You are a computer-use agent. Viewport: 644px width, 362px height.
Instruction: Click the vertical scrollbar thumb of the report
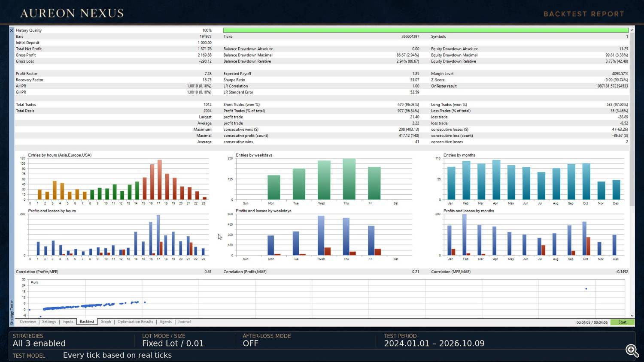click(632, 119)
